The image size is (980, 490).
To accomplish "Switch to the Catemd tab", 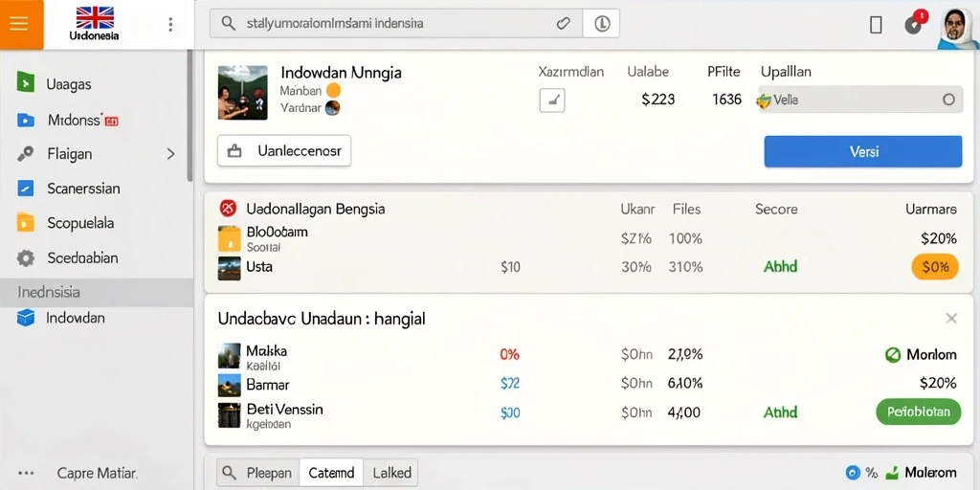I will click(331, 473).
